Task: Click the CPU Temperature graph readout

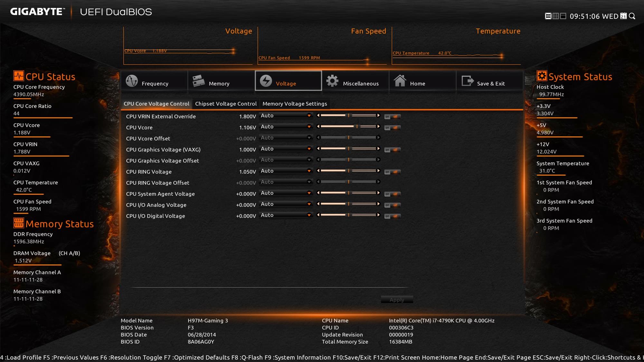Action: pyautogui.click(x=422, y=53)
